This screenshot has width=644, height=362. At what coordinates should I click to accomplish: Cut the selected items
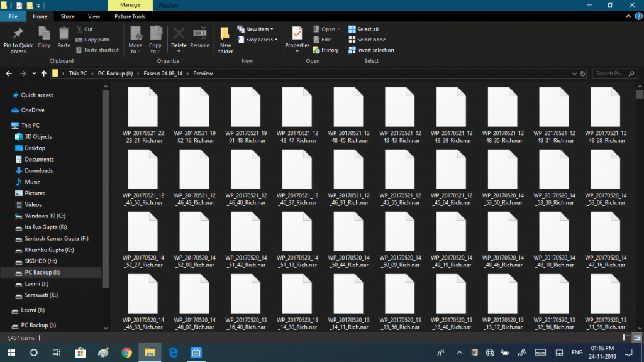tap(85, 29)
